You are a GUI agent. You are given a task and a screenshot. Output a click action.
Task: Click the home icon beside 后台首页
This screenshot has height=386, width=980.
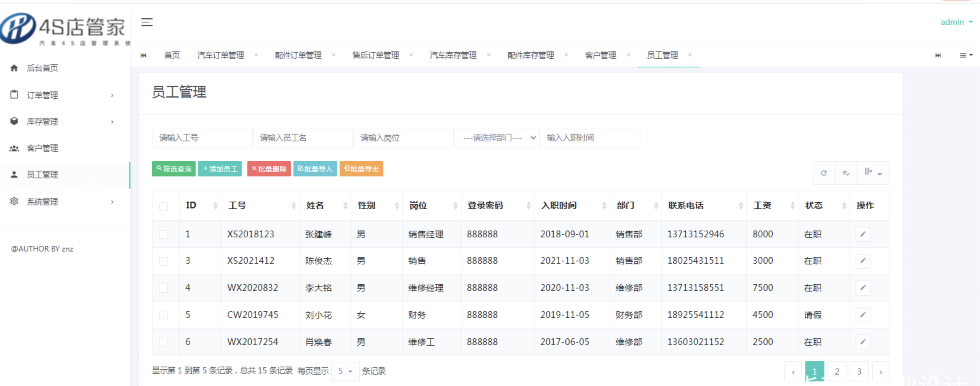point(14,68)
